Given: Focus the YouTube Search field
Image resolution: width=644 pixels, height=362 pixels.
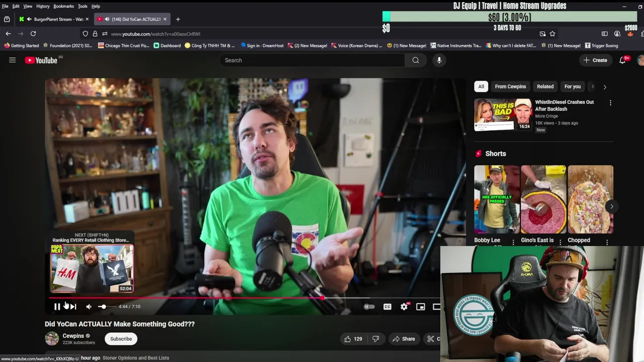Looking at the screenshot, I should click(312, 60).
